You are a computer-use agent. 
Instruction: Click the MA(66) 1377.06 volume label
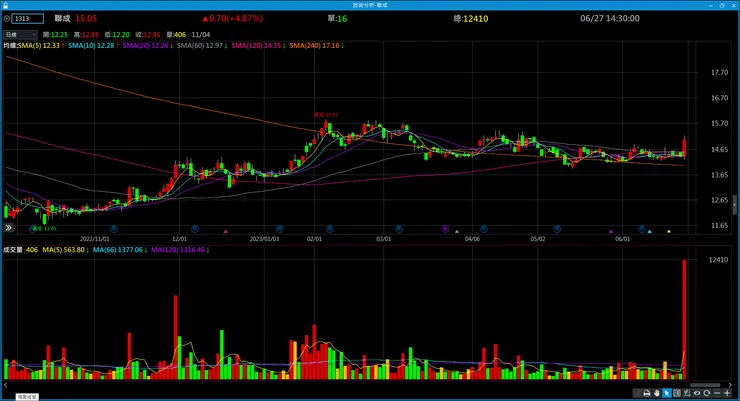point(118,250)
